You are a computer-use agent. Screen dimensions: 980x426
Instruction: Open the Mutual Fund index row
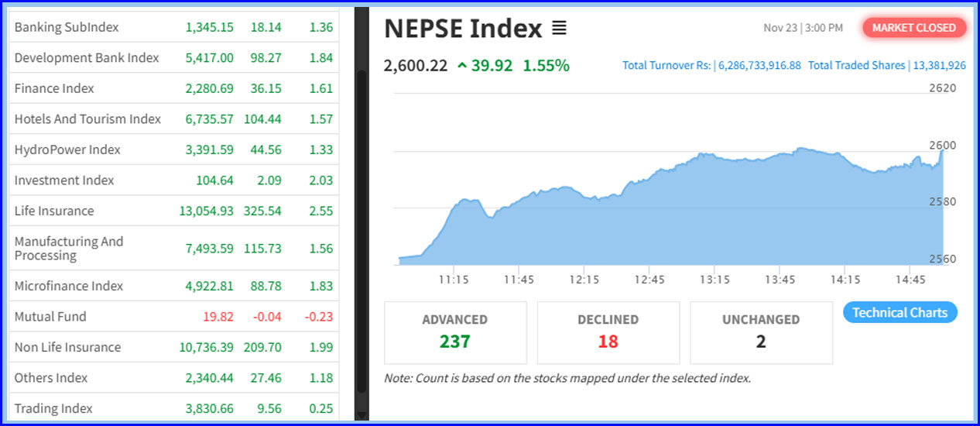(50, 317)
